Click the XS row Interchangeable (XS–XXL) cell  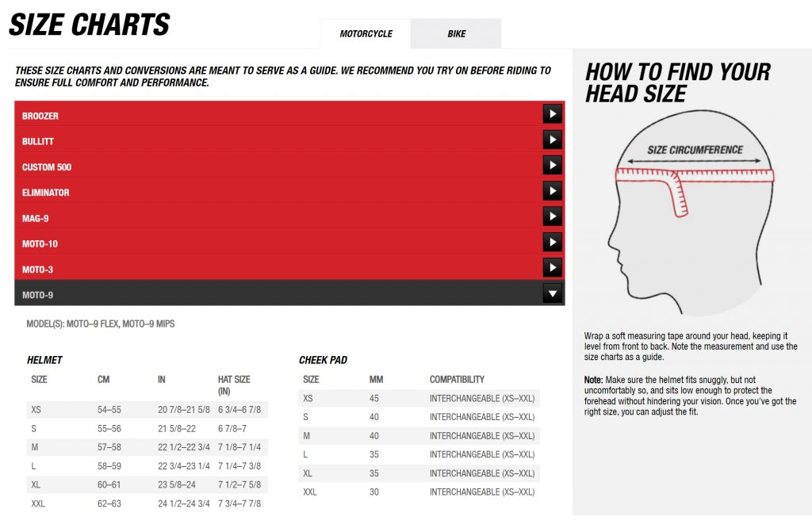(x=482, y=399)
